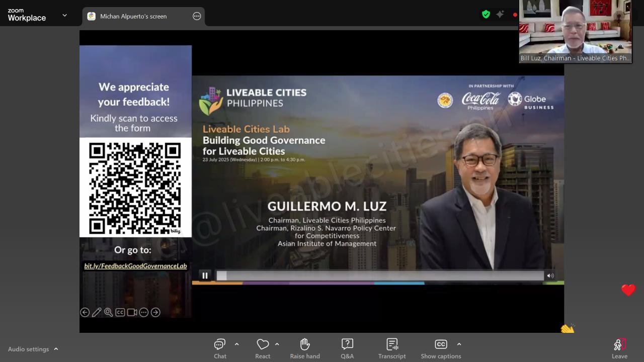Expand the Chat options arrow
The height and width of the screenshot is (362, 644).
coord(236,344)
